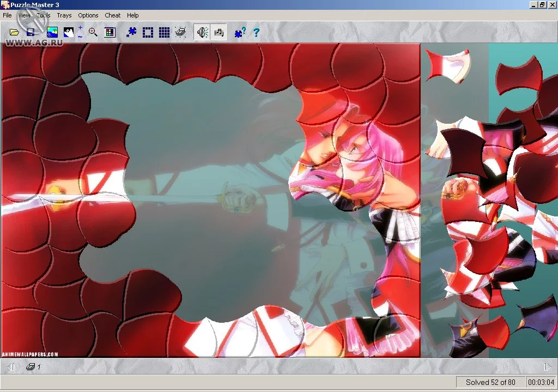Open the View menu

tap(24, 15)
